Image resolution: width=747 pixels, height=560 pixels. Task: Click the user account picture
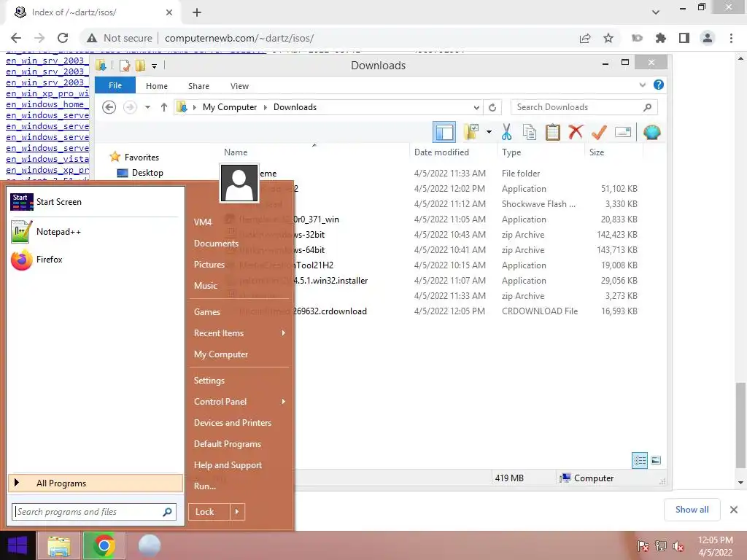coord(239,183)
